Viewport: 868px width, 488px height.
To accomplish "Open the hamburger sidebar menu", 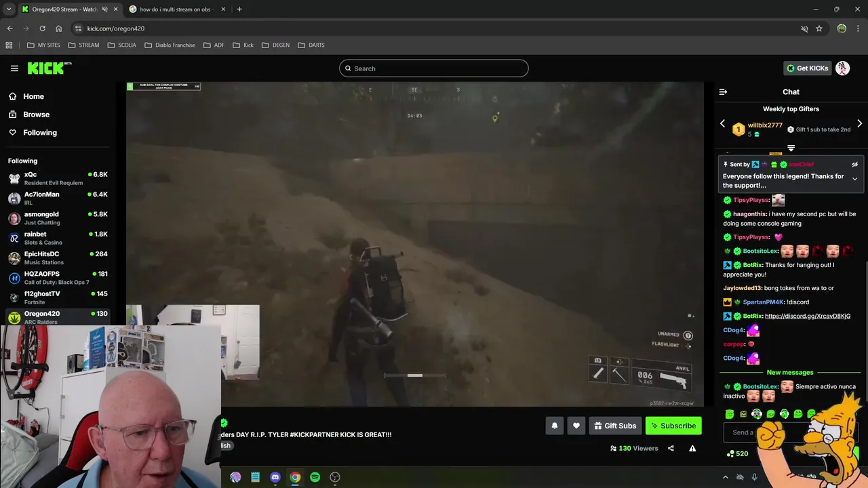I will pyautogui.click(x=14, y=68).
